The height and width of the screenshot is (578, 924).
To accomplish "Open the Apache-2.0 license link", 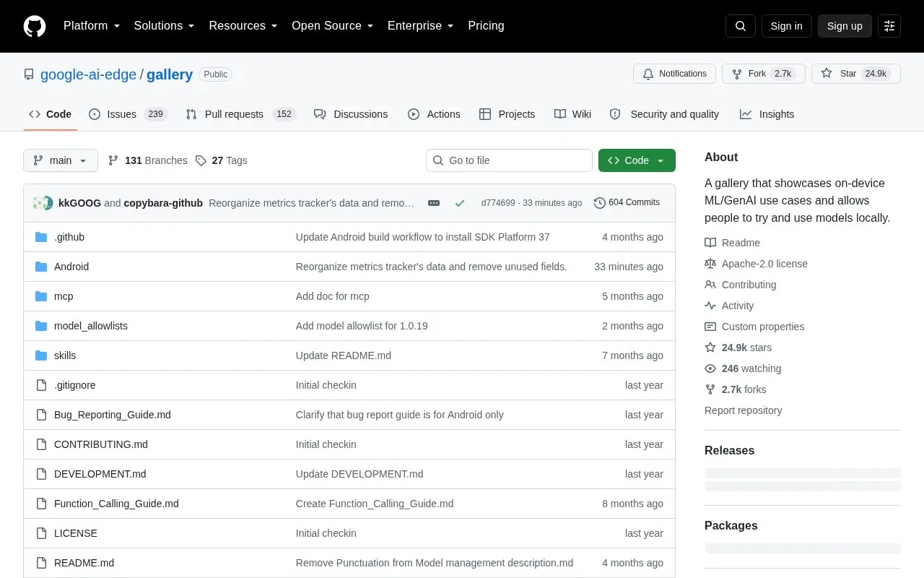I will [756, 264].
